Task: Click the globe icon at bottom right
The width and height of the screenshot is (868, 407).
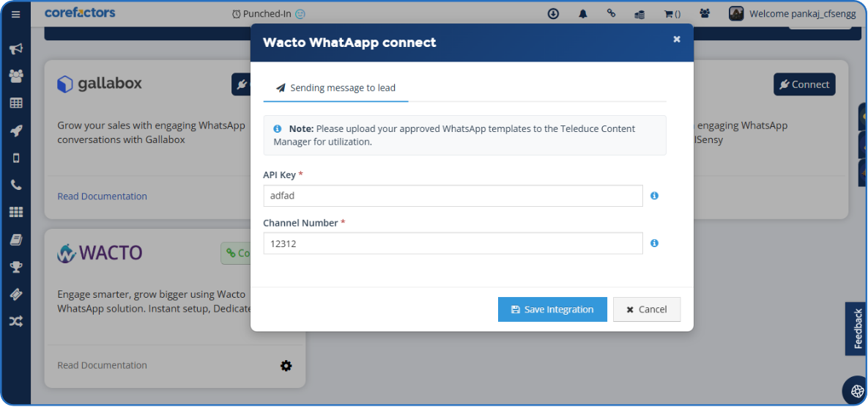Action: [858, 392]
